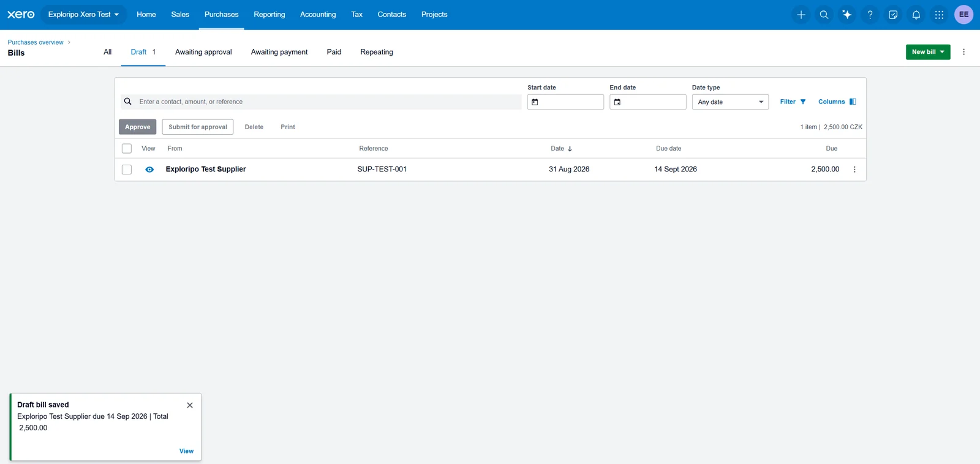Viewport: 980px width, 464px height.
Task: Click the Columns layout icon
Action: [853, 102]
